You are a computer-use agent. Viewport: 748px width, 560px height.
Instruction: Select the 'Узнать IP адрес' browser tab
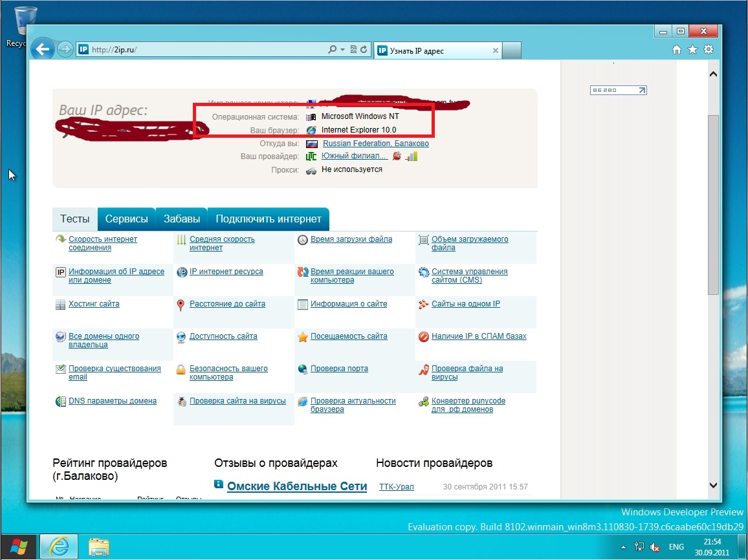(x=438, y=50)
